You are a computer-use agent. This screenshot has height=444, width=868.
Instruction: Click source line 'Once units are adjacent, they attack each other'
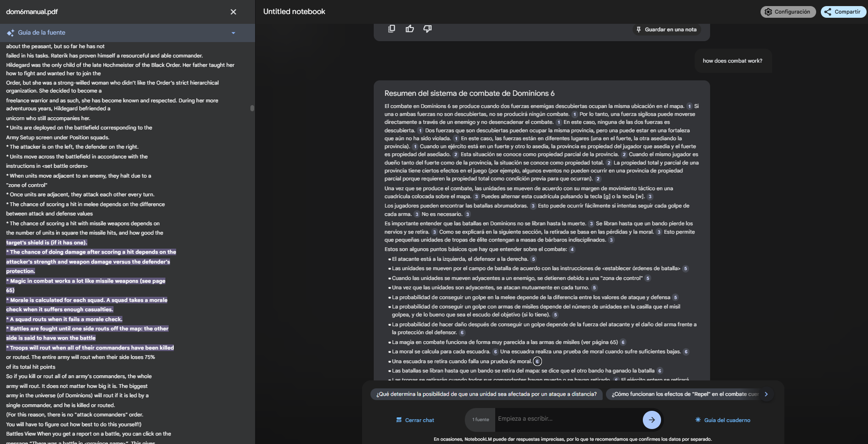[80, 194]
